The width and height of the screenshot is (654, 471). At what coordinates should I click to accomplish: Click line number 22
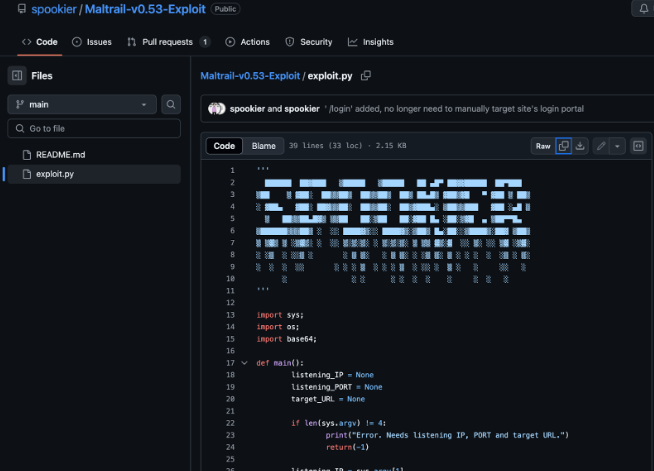coord(230,423)
